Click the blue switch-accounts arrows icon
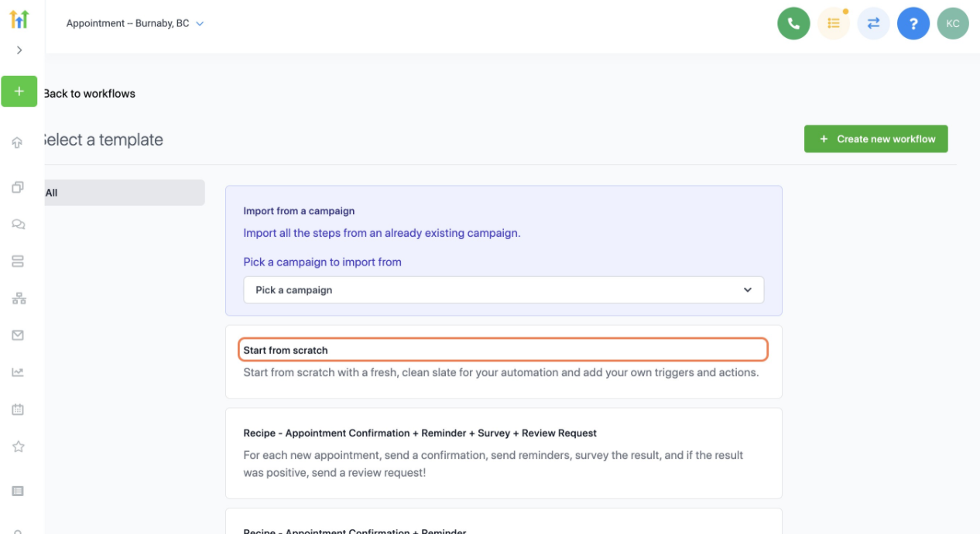Viewport: 980px width, 534px height. pos(873,23)
